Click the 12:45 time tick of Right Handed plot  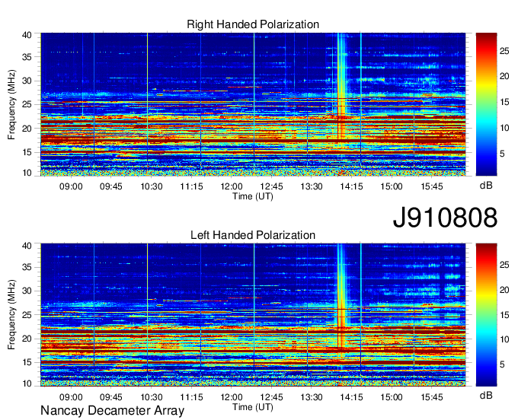(271, 186)
